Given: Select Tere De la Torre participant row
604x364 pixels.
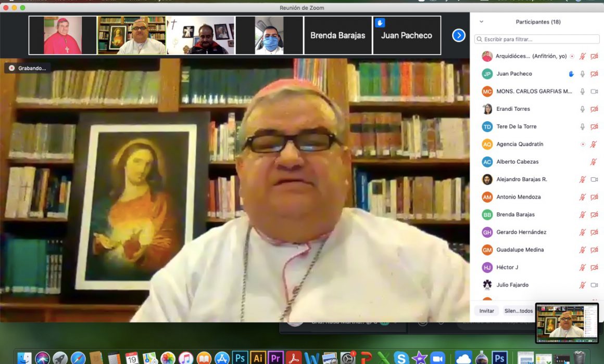Looking at the screenshot, I should (x=537, y=126).
